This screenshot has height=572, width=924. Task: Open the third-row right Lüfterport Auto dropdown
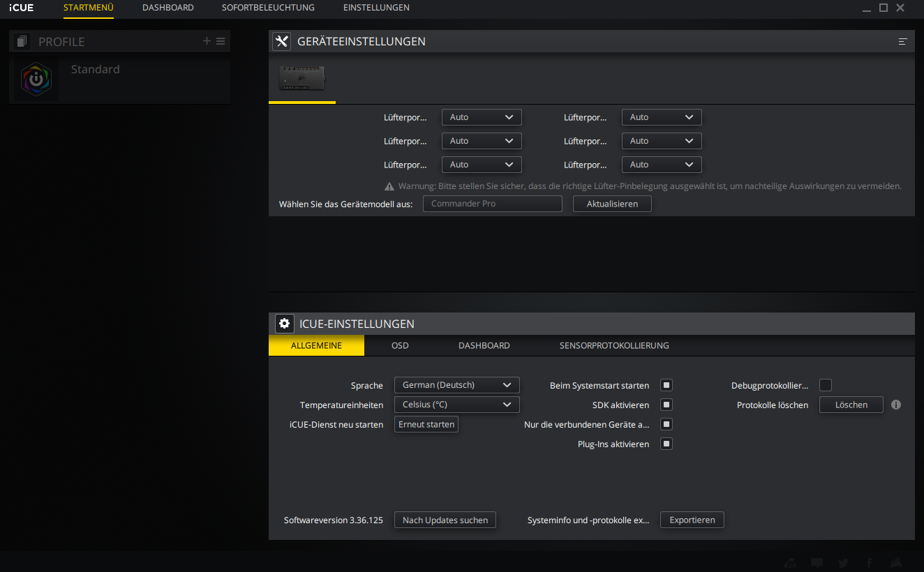coord(662,165)
